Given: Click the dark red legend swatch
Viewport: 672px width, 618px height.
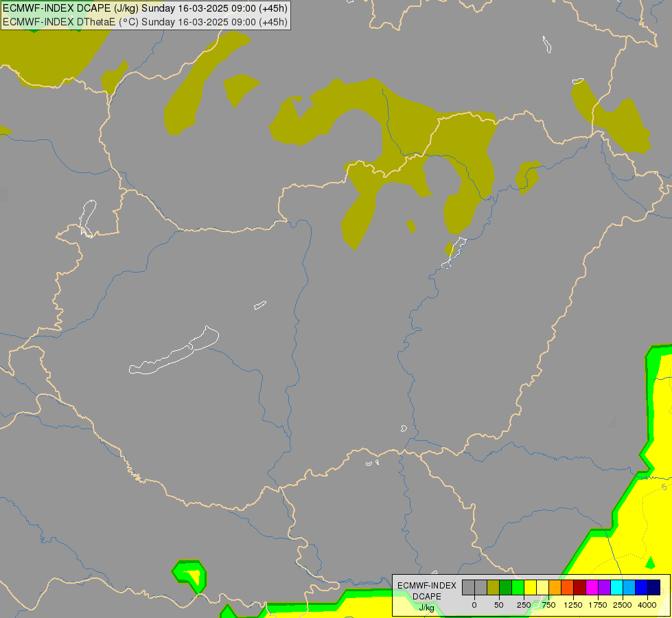Looking at the screenshot, I should 579,587.
